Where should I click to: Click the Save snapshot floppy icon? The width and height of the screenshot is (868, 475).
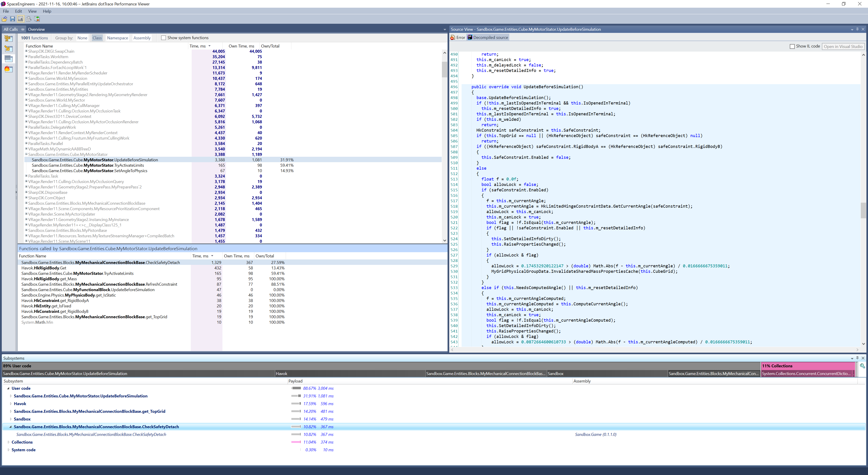[12, 19]
